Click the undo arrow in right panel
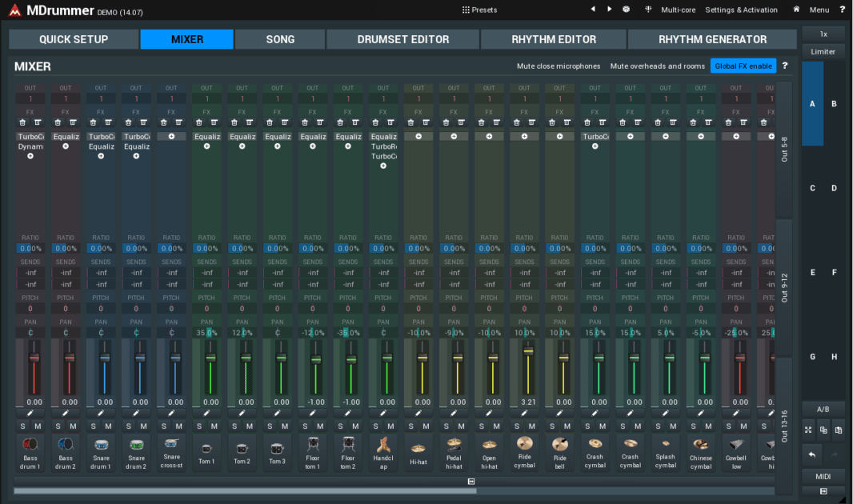This screenshot has width=853, height=504. point(811,454)
